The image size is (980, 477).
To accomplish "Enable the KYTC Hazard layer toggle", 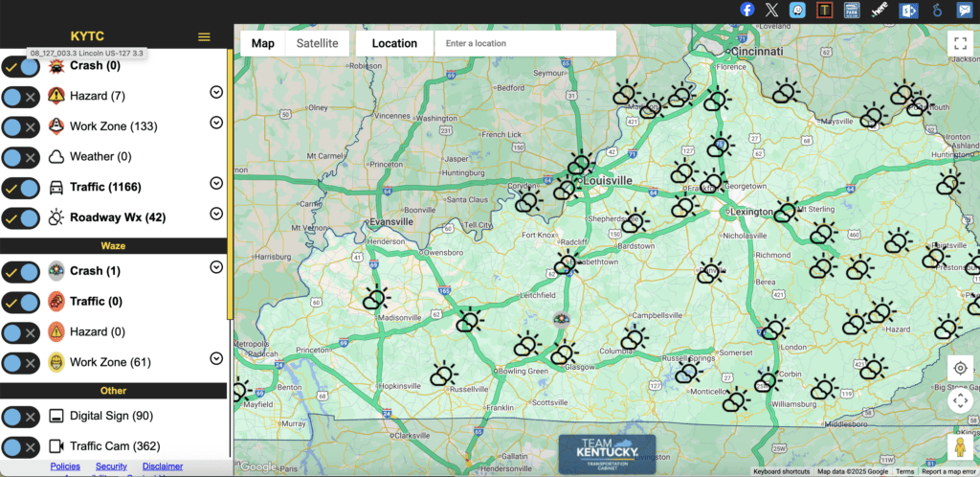I will point(20,96).
